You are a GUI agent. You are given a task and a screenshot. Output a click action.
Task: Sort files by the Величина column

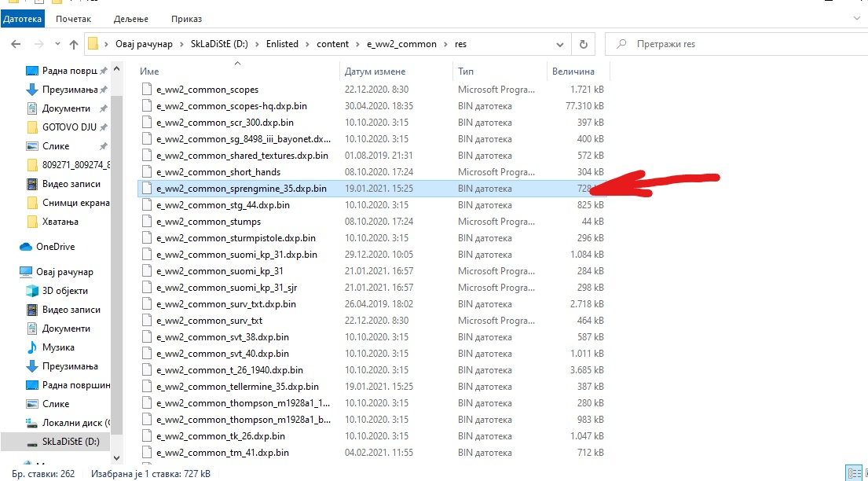[x=573, y=72]
